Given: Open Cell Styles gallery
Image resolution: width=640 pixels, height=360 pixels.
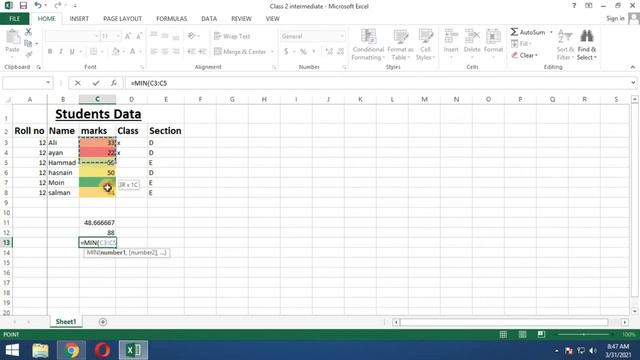Looking at the screenshot, I should pyautogui.click(x=425, y=45).
